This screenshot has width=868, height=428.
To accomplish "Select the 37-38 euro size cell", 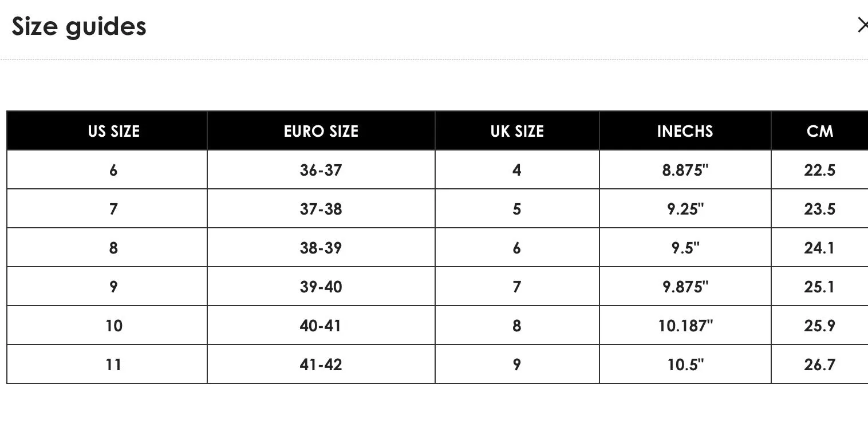I will [321, 208].
